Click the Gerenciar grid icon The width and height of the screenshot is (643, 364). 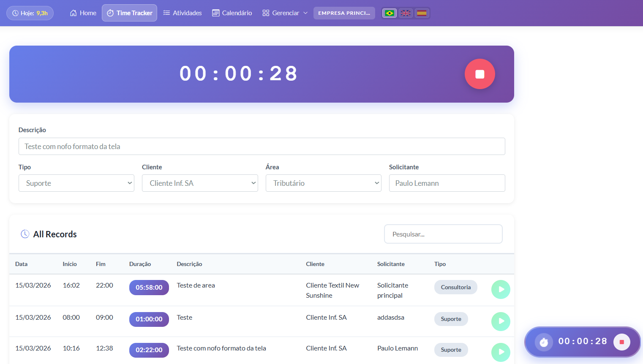point(266,13)
